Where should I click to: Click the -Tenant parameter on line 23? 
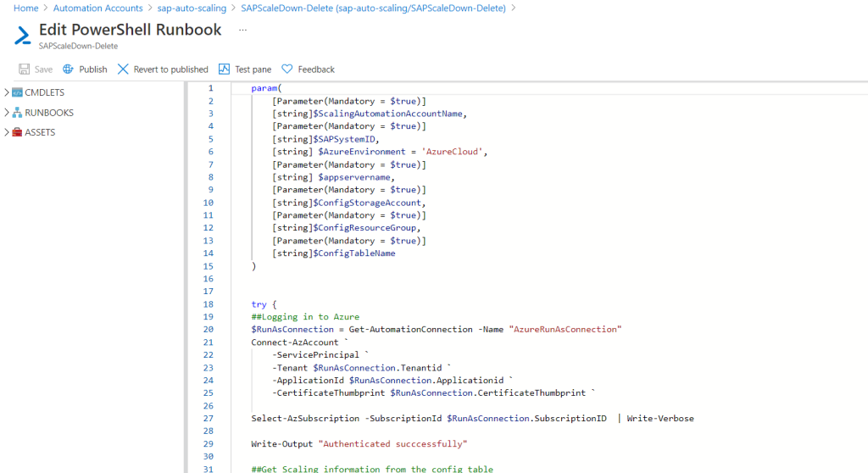coord(290,368)
